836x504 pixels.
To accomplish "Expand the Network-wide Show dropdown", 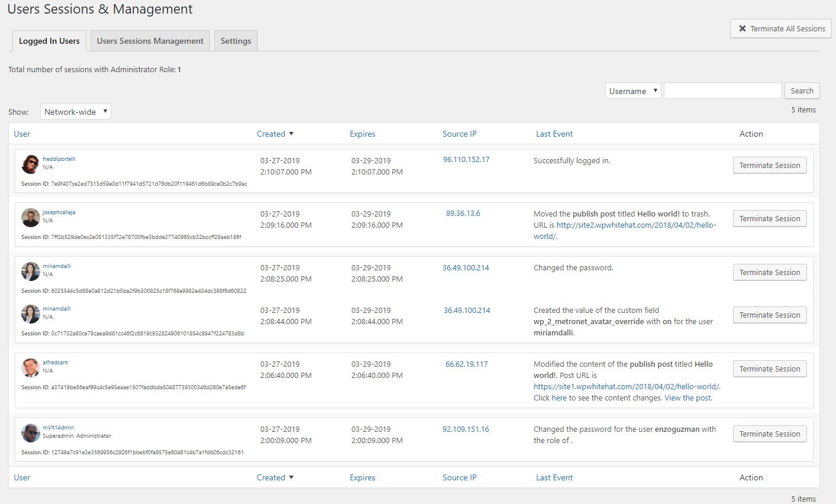I will (x=76, y=112).
